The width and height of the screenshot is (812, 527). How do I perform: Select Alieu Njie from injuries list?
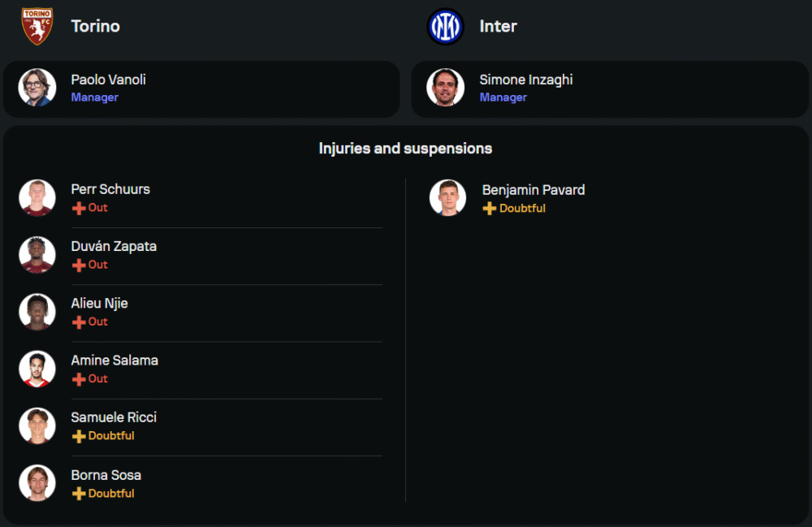[x=99, y=303]
